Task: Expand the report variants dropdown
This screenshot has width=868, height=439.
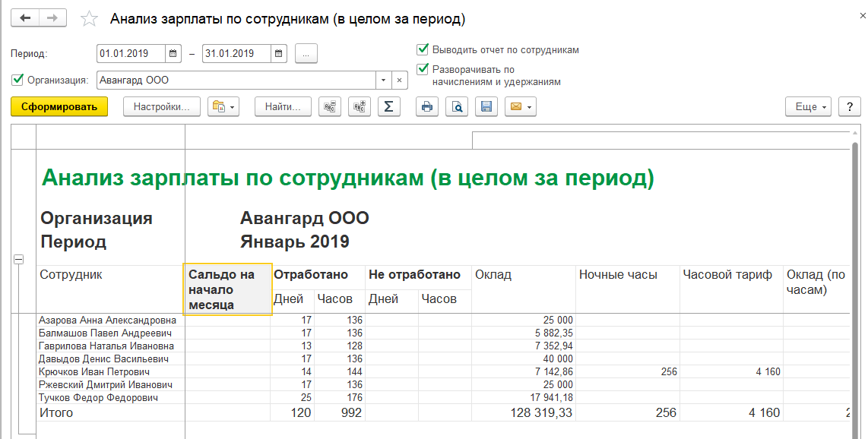Action: [x=224, y=107]
